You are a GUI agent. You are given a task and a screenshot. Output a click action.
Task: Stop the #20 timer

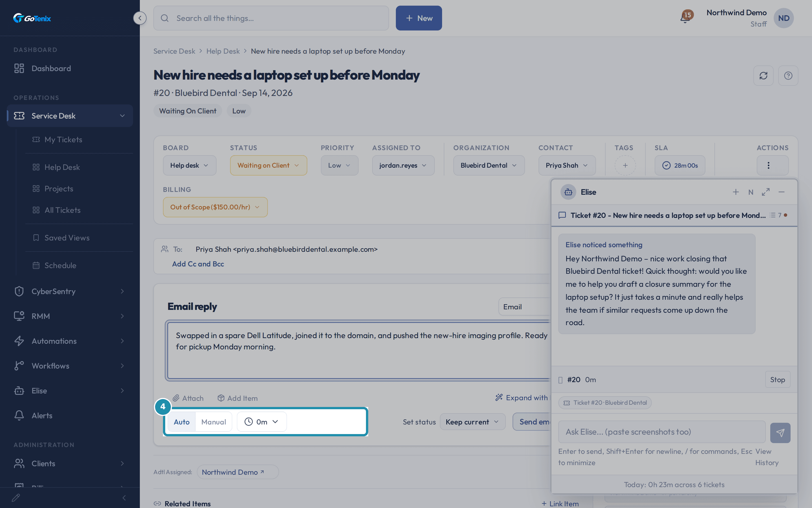pos(777,380)
